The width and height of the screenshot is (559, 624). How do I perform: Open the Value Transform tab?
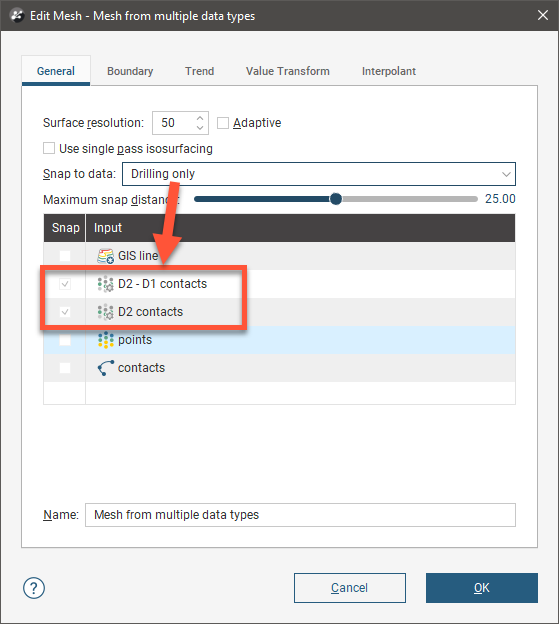coord(288,71)
